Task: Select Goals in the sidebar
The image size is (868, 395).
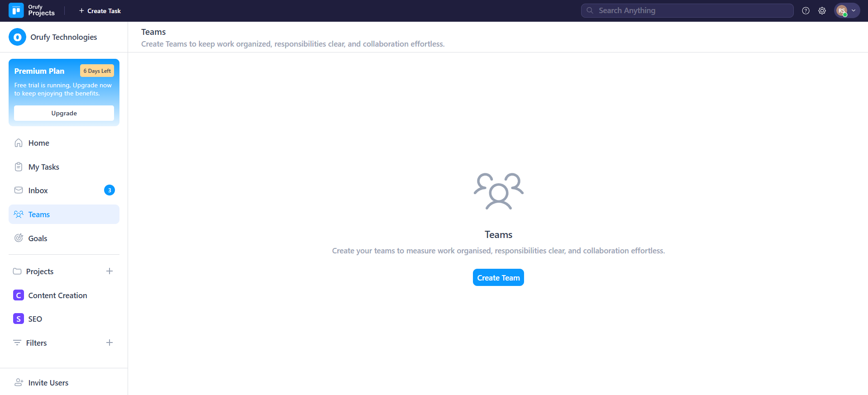Action: (x=38, y=238)
